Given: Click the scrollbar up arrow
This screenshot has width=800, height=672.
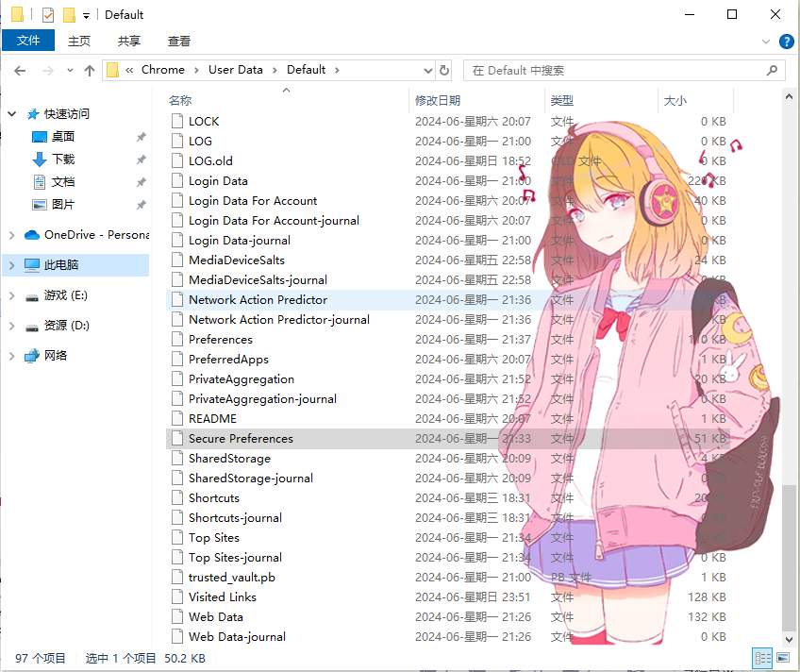Looking at the screenshot, I should (x=789, y=96).
